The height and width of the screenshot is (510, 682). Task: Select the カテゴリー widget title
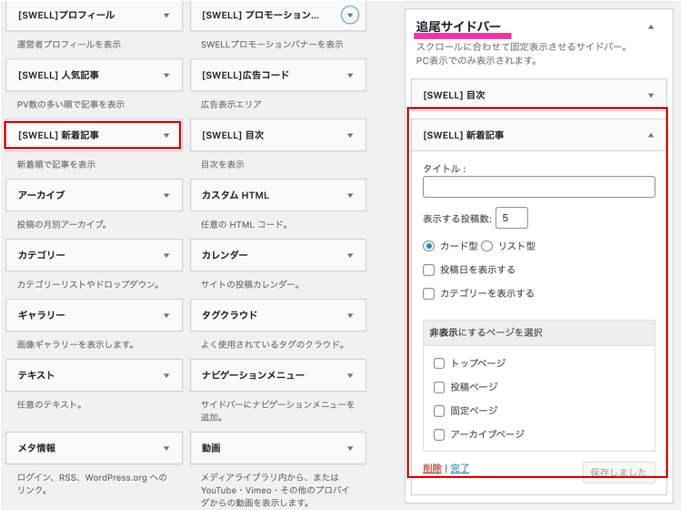(x=41, y=255)
